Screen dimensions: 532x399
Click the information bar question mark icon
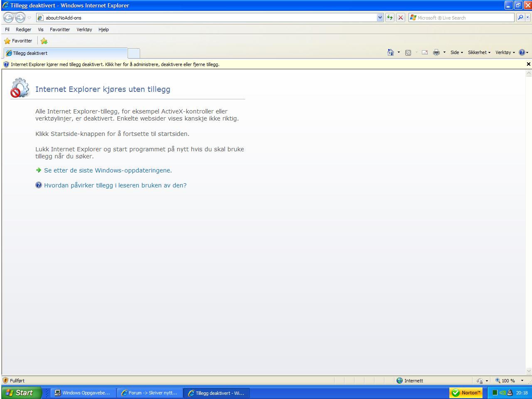6,64
